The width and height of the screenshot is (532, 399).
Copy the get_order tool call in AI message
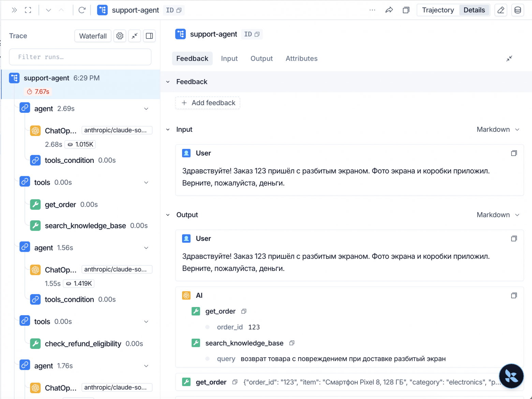[x=244, y=311]
